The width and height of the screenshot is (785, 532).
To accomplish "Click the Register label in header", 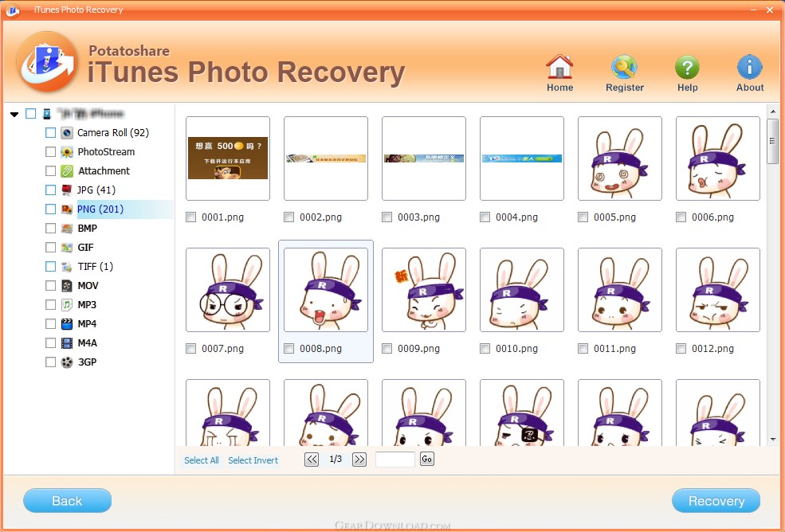I will (624, 88).
